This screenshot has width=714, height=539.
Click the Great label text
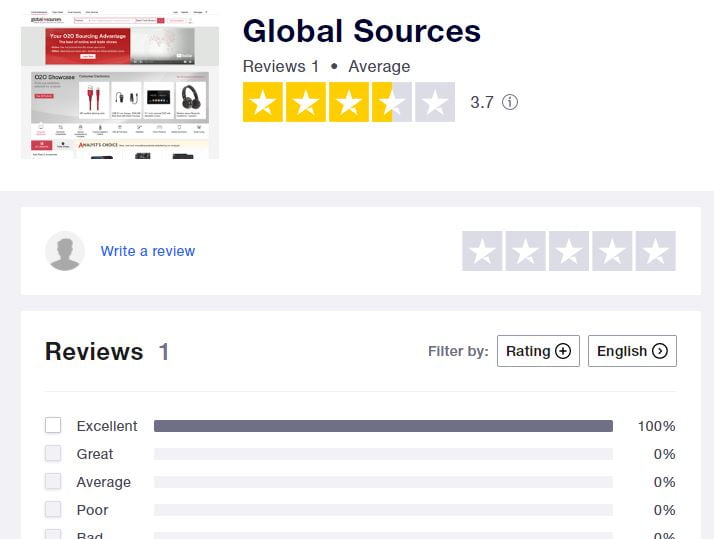pyautogui.click(x=95, y=454)
